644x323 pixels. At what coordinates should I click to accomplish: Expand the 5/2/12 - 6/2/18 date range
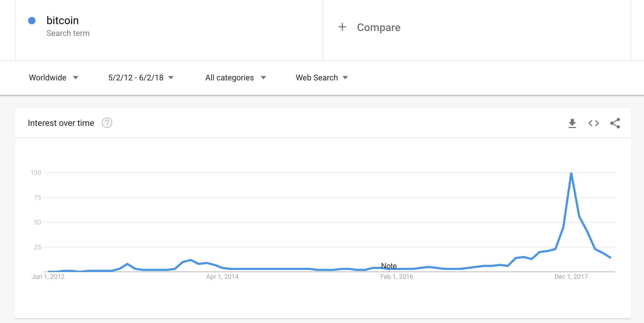click(x=141, y=78)
